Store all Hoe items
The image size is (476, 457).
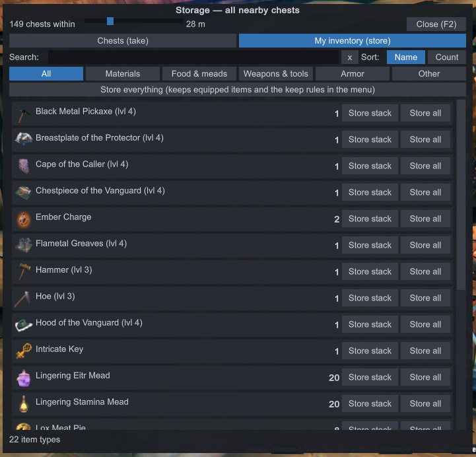(425, 299)
